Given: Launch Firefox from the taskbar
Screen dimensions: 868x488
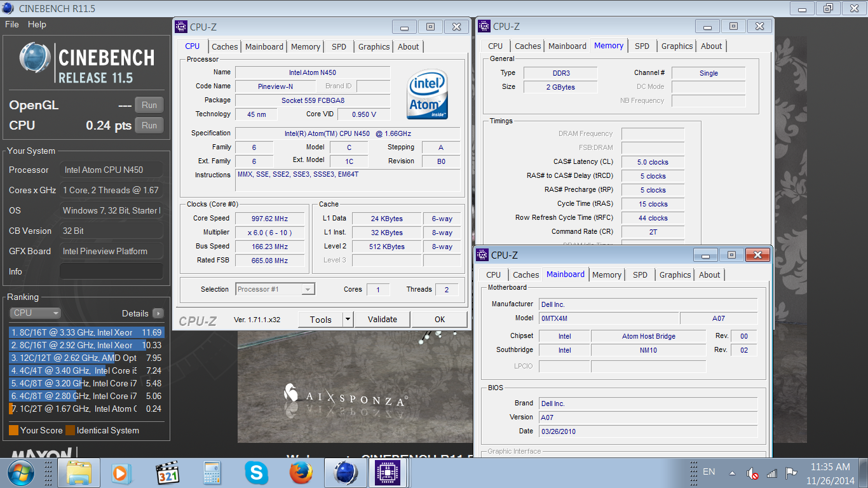Looking at the screenshot, I should pos(301,473).
